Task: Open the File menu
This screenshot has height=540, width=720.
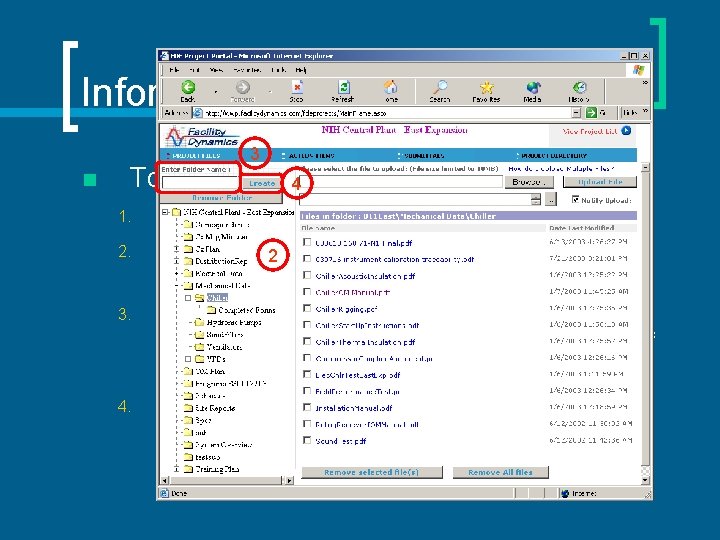Action: point(174,70)
